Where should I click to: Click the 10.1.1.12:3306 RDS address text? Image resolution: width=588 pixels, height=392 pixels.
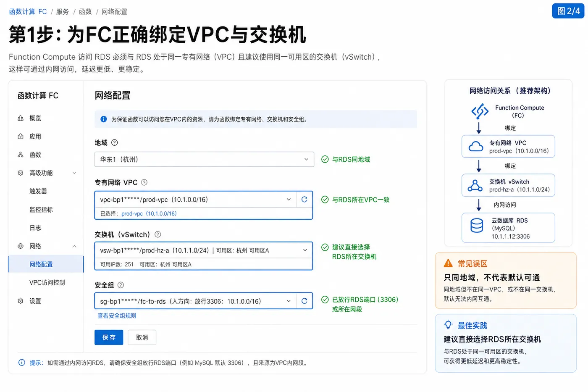[x=511, y=237]
